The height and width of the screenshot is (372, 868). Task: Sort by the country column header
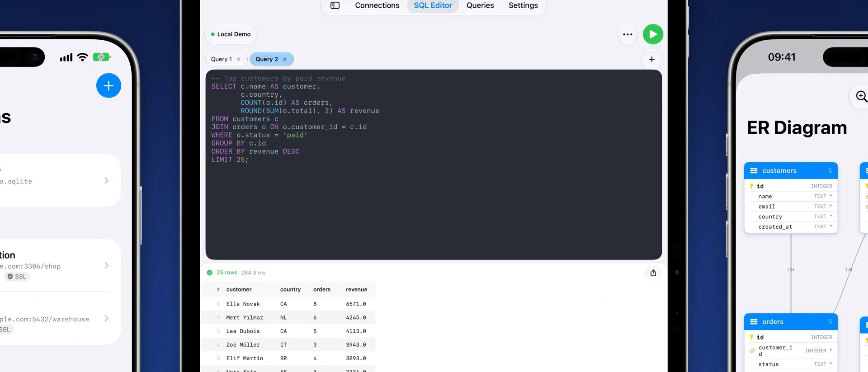coord(290,290)
